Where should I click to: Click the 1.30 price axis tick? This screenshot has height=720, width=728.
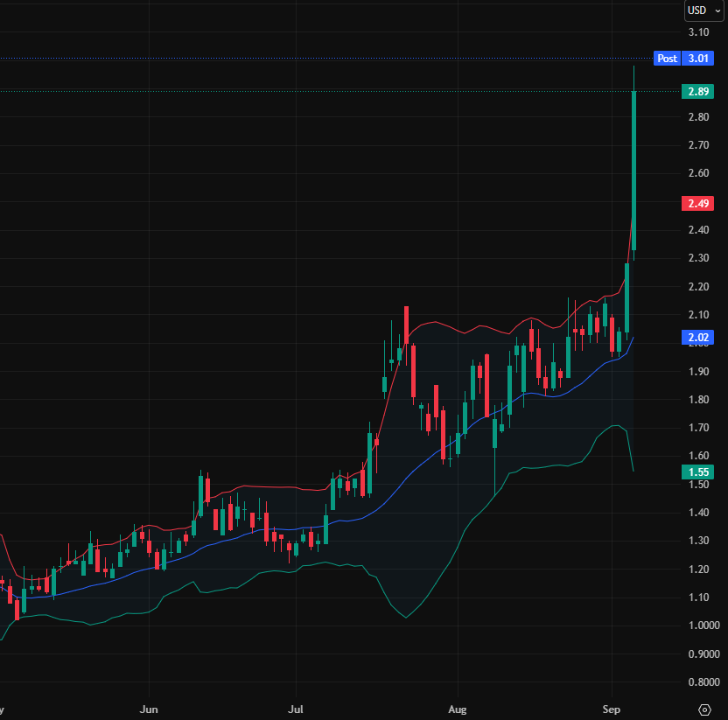pos(699,541)
